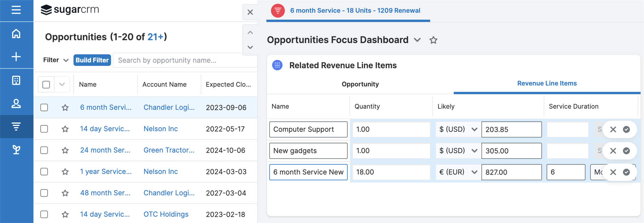Select the 24 month Service row checkbox
The width and height of the screenshot is (644, 223).
[x=44, y=150]
